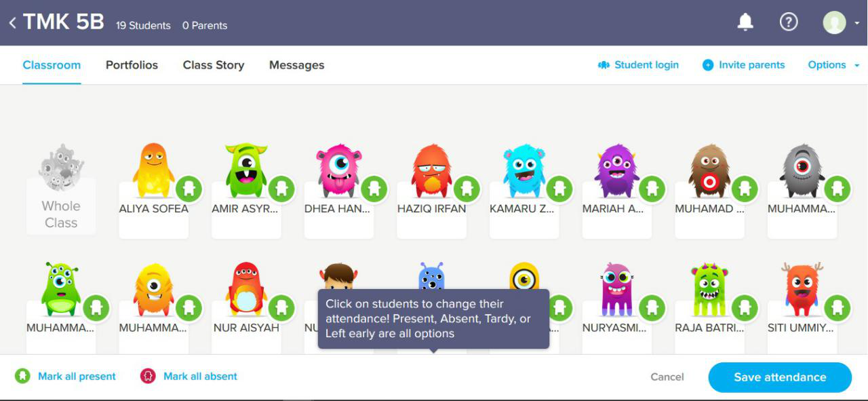Open the Messages tab

click(296, 65)
